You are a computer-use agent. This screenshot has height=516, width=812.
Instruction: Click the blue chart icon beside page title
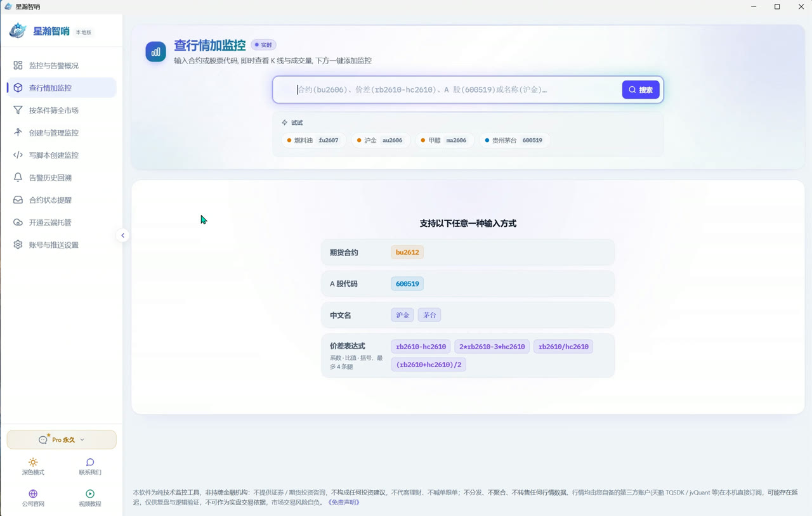155,52
